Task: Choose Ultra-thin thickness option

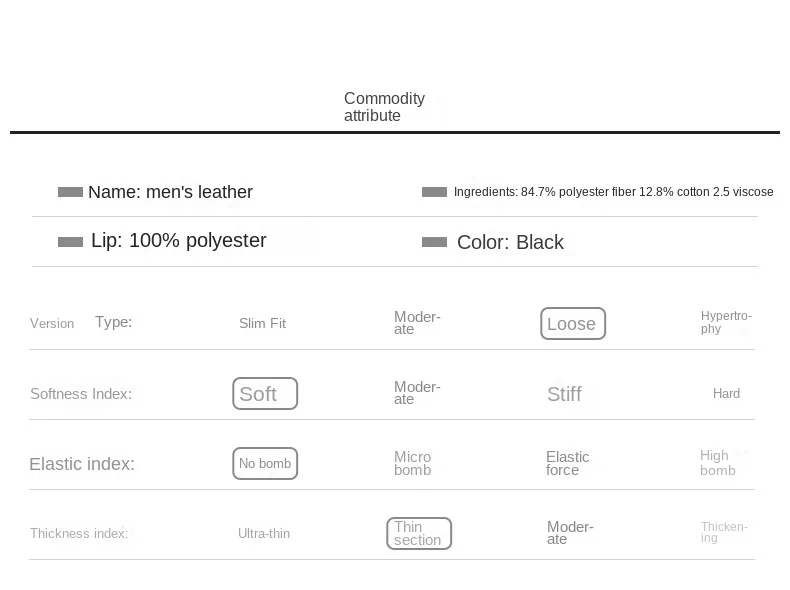Action: (x=264, y=534)
